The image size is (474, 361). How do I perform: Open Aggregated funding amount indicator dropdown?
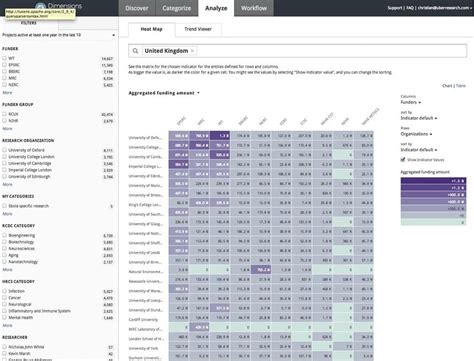164,93
